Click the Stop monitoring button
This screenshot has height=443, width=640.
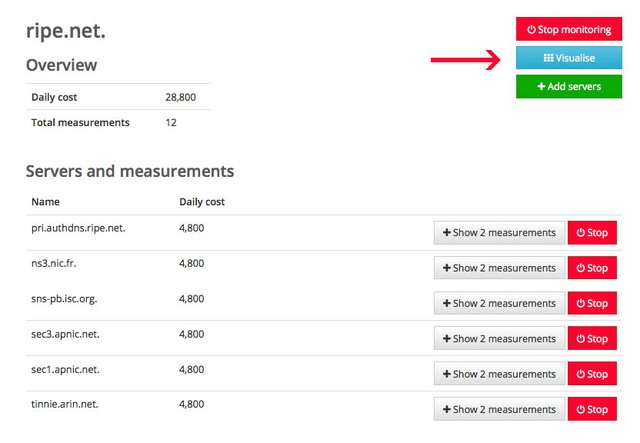569,29
